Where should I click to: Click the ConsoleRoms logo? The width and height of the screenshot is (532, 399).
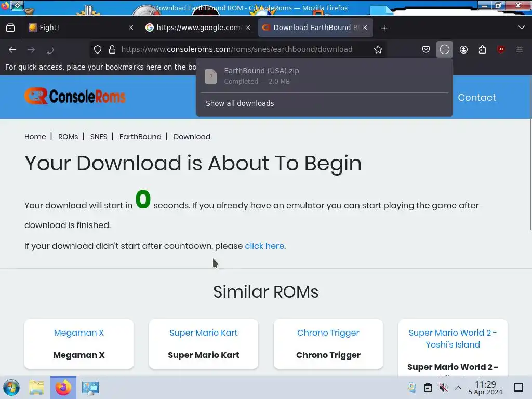coord(75,96)
